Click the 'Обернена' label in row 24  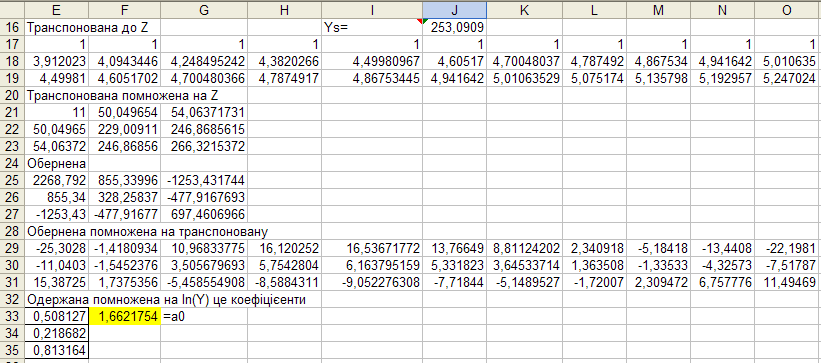57,163
